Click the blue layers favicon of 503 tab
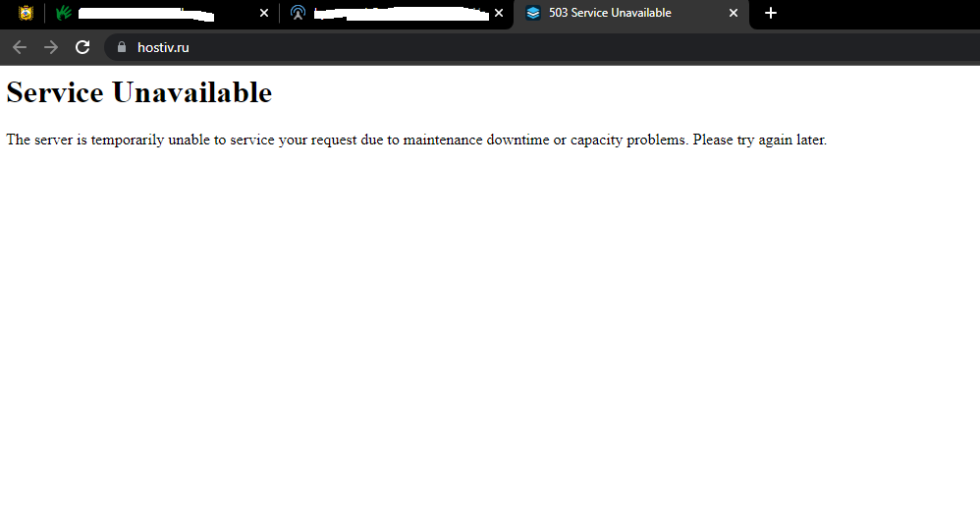Screen dimensions: 980x507 click(532, 13)
